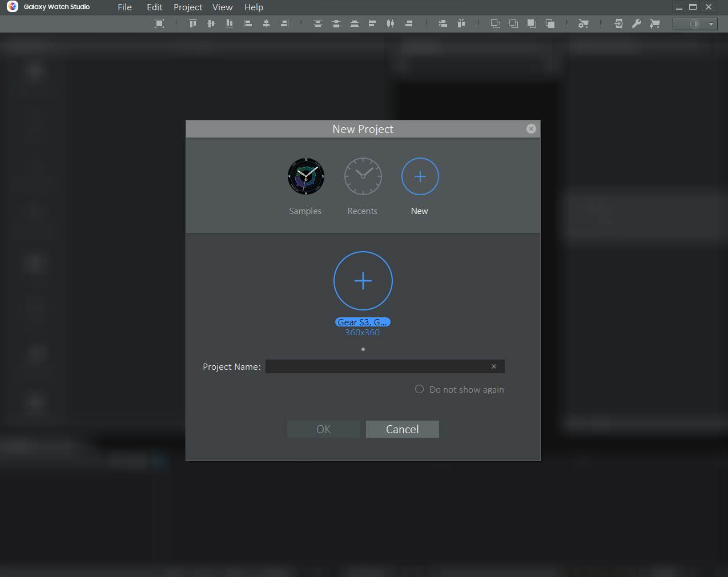
Task: Click the OK button
Action: coord(324,429)
